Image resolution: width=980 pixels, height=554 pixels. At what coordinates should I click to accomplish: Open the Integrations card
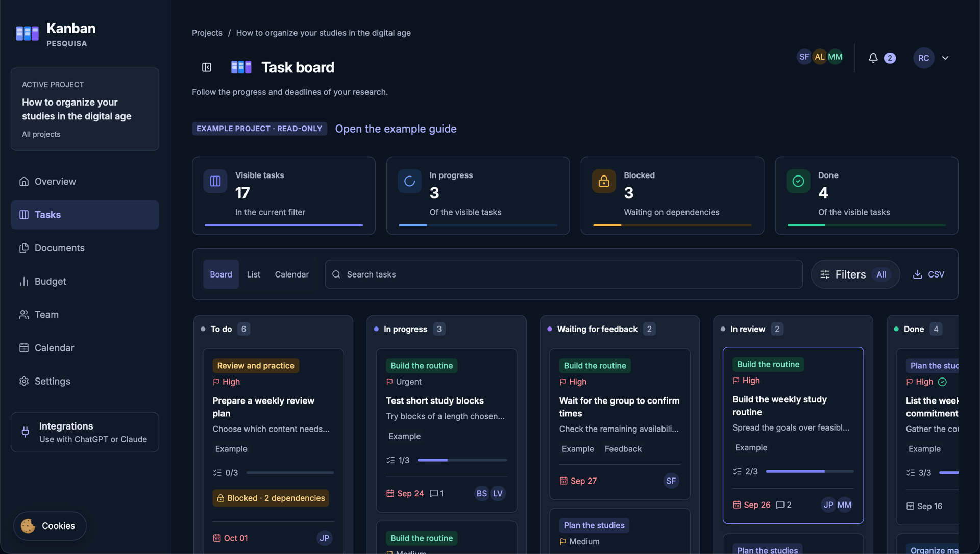[85, 432]
